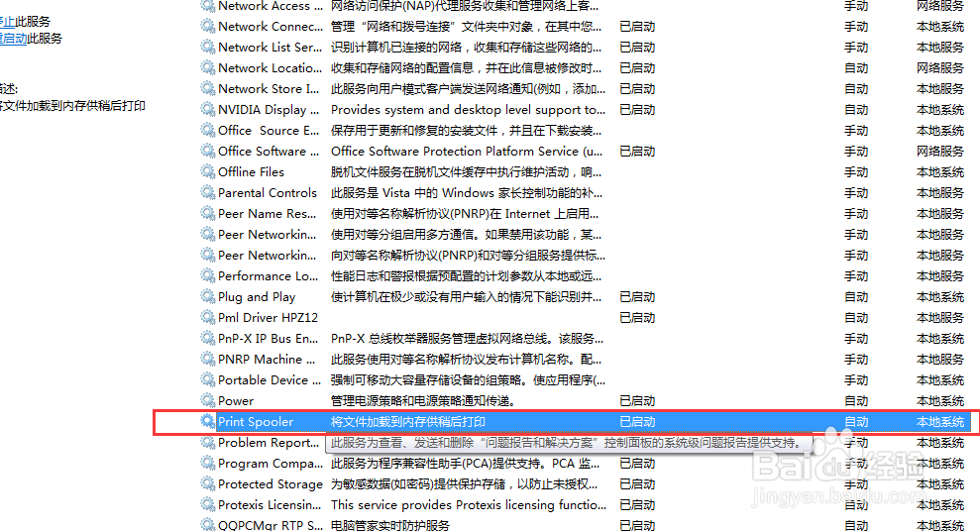
Task: Select the Network List Ser... gear icon
Action: click(x=207, y=47)
